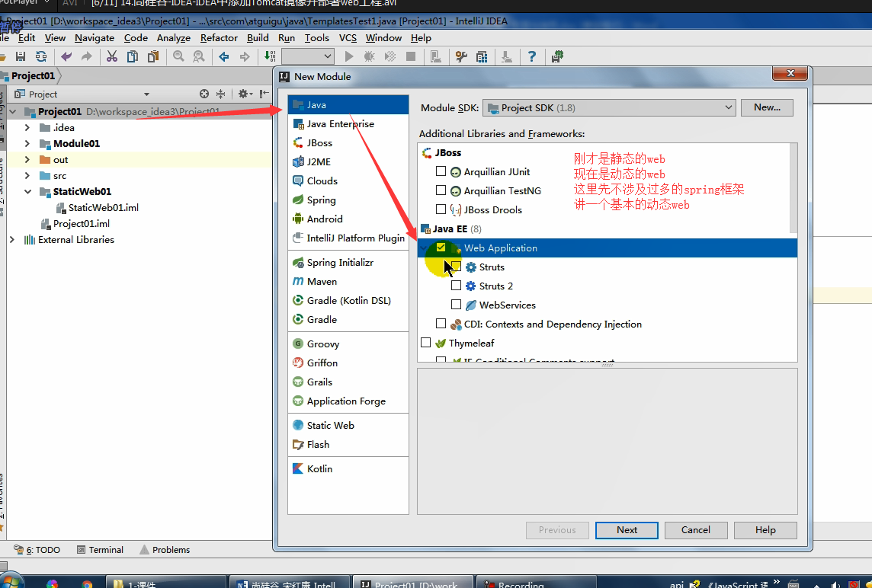Viewport: 872px width, 588px height.
Task: Click the Find magnifier icon
Action: tap(178, 56)
